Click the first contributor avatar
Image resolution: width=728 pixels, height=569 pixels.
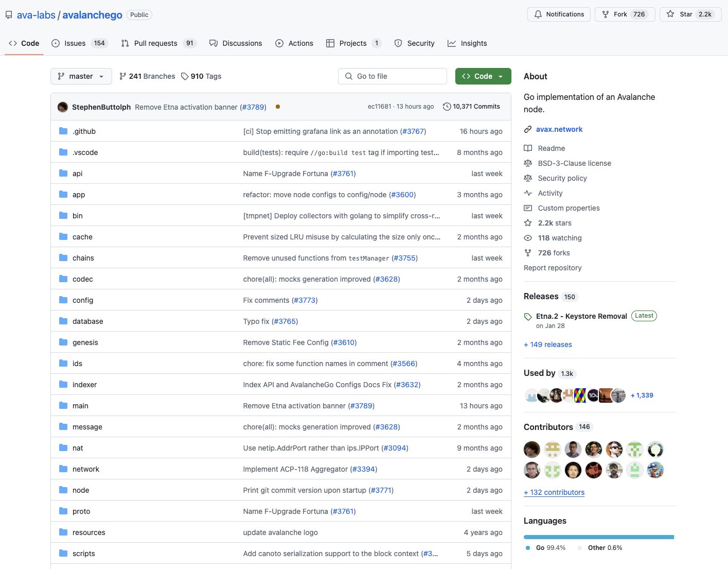pos(532,450)
